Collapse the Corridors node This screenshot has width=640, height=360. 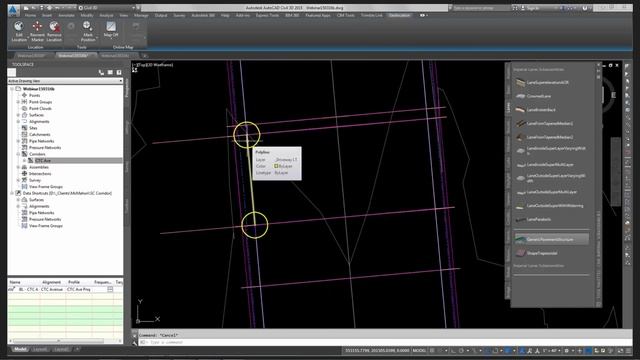[18, 154]
